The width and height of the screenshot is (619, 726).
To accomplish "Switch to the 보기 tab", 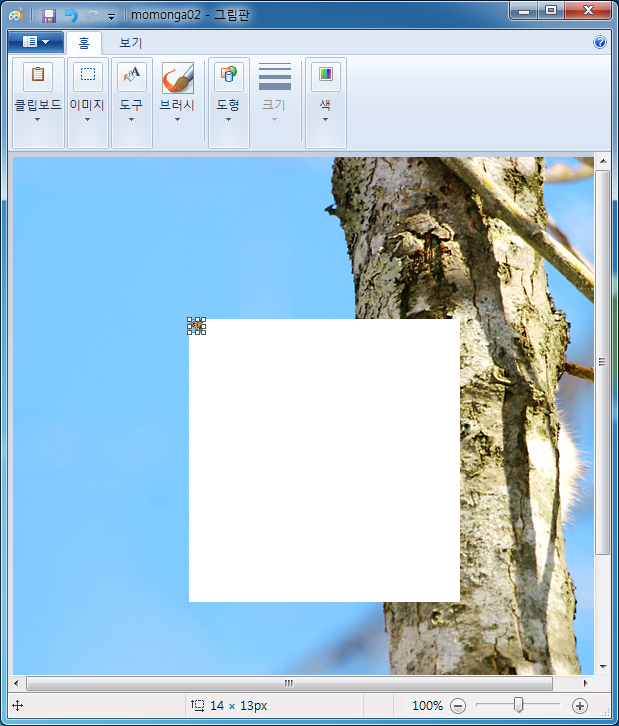I will click(131, 43).
